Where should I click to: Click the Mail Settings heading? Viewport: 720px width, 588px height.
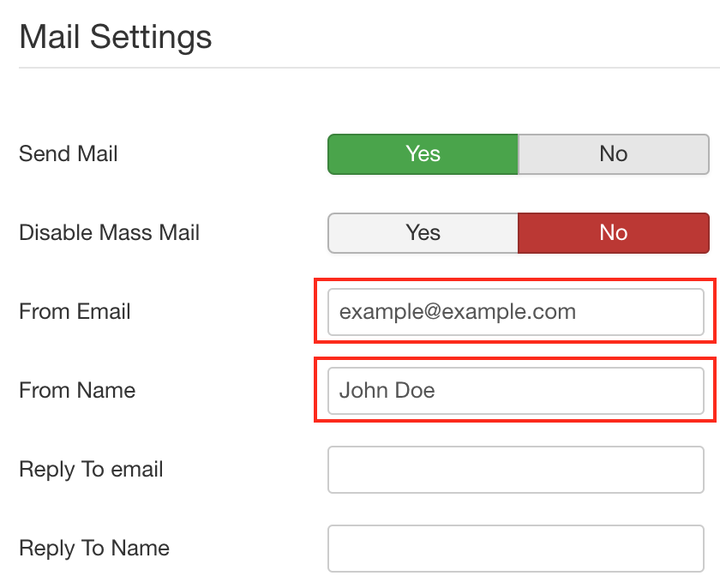(x=116, y=38)
